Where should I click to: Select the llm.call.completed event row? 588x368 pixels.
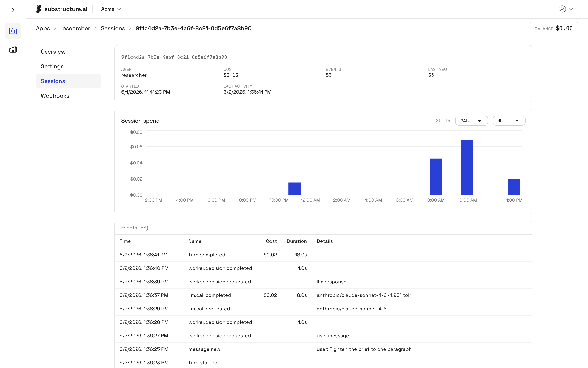323,295
